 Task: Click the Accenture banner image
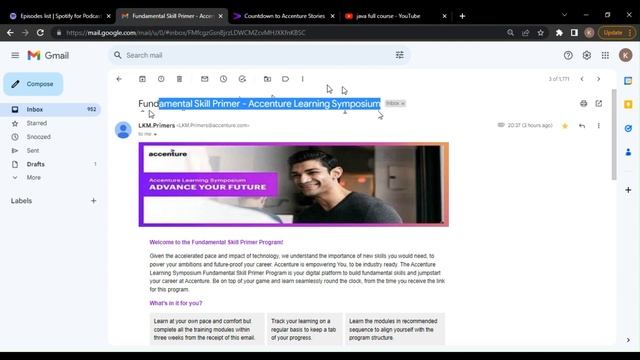coord(293,184)
